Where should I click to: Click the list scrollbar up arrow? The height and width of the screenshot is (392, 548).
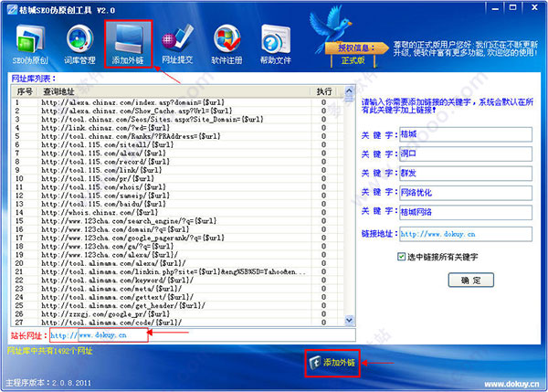click(x=349, y=90)
